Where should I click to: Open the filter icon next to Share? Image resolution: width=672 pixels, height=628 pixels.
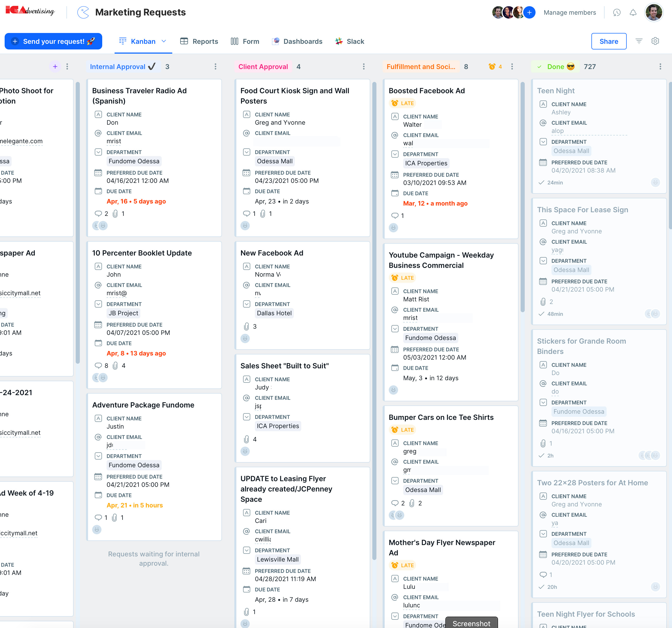[639, 41]
